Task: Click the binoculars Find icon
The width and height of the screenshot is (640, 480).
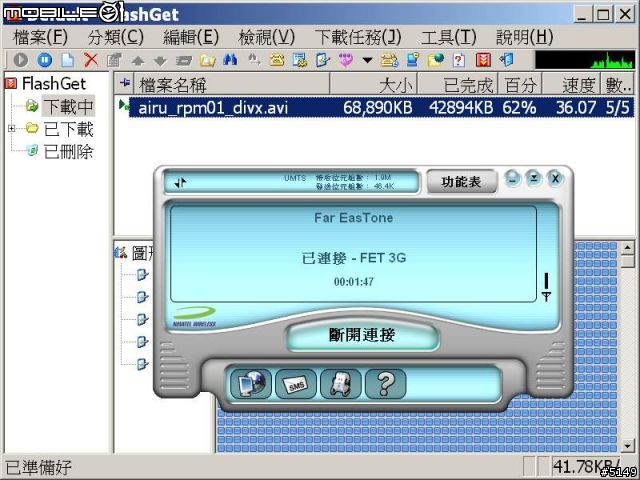Action: (230, 60)
